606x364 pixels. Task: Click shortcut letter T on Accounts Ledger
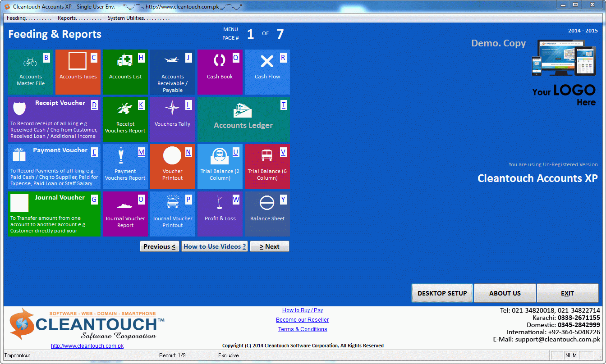(x=284, y=105)
